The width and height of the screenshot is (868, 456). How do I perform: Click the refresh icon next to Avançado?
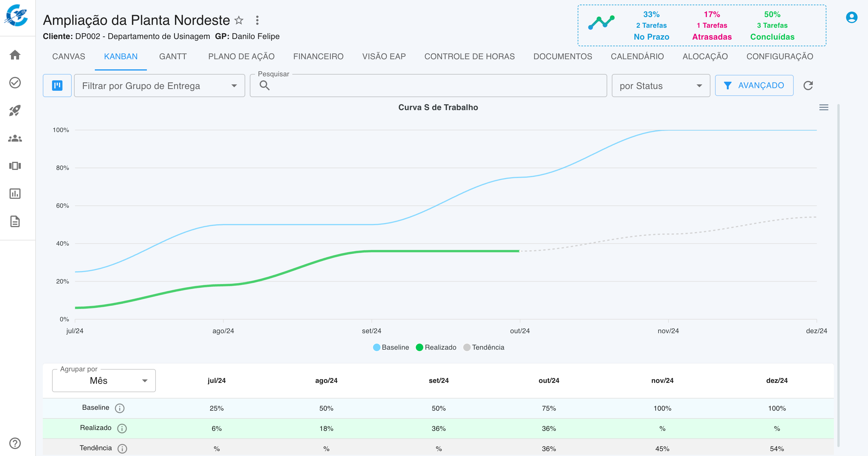click(808, 86)
